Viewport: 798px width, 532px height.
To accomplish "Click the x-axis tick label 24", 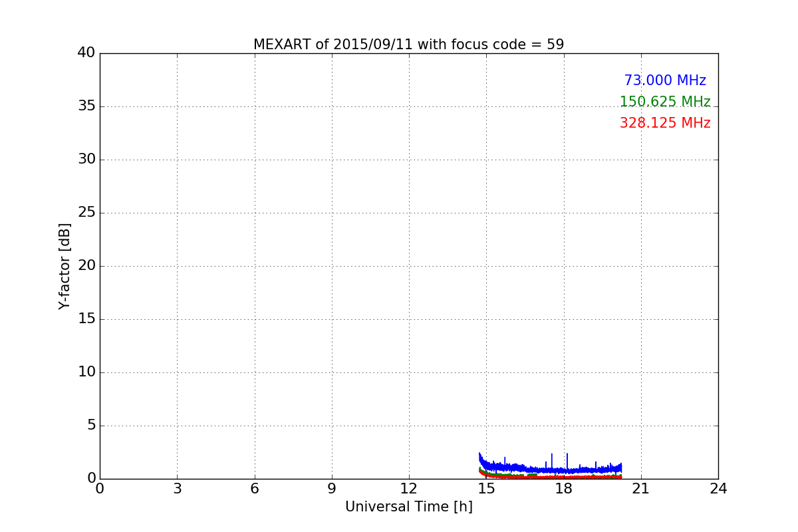I will click(718, 489).
